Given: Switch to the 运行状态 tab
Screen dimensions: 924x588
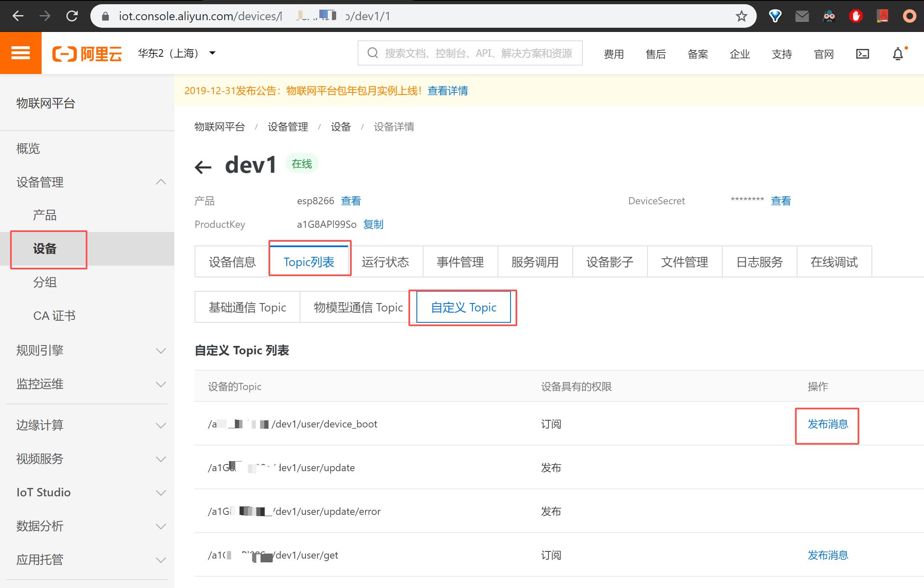Looking at the screenshot, I should click(386, 261).
